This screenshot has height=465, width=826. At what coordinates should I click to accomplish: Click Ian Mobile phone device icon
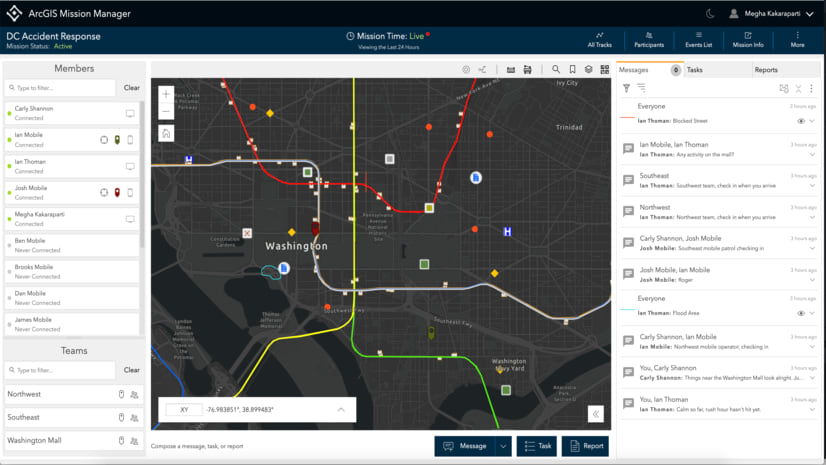pyautogui.click(x=130, y=140)
